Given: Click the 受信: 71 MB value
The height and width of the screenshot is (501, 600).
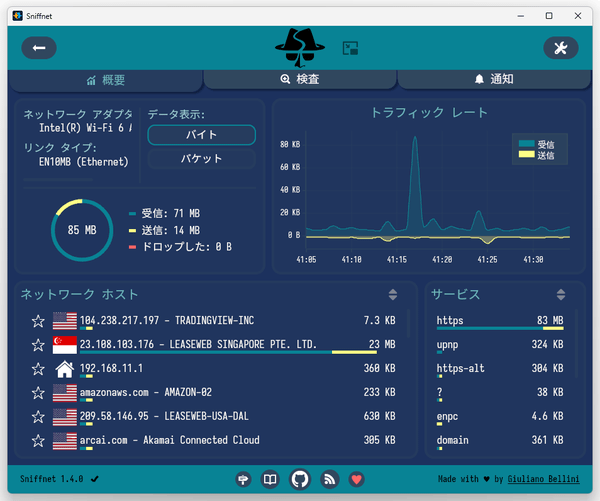Looking at the screenshot, I should click(x=170, y=213).
